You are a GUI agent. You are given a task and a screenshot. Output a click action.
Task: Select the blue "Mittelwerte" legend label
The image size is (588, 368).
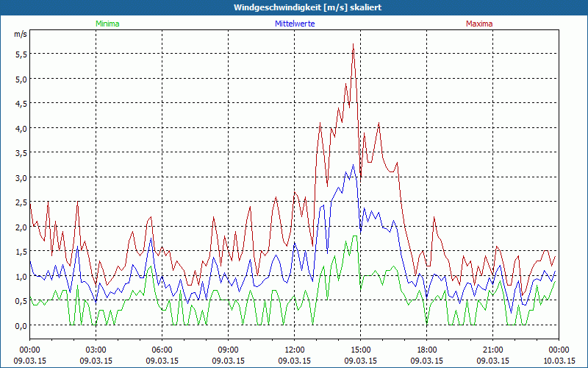[x=295, y=24]
